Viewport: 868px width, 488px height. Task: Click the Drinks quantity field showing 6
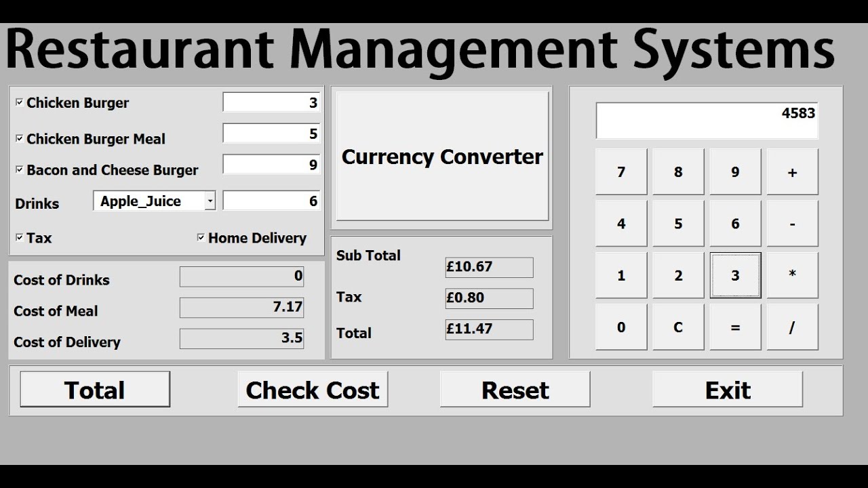pos(271,201)
